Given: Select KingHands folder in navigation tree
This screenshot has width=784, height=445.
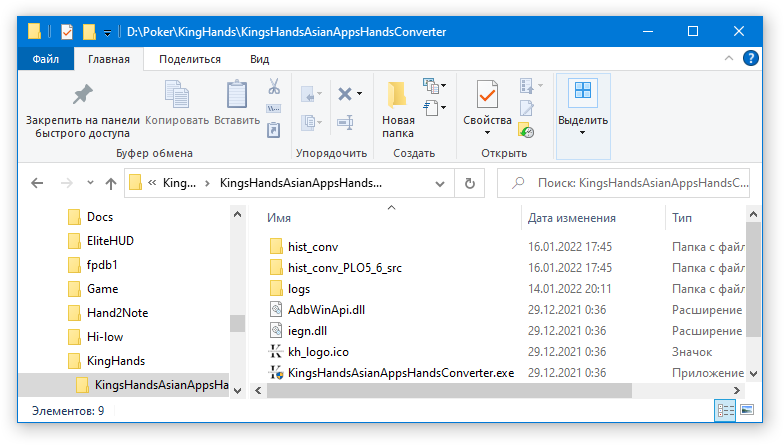Looking at the screenshot, I should 106,360.
